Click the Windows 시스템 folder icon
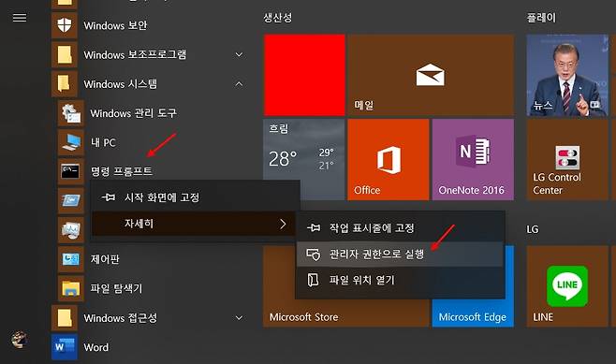616x364 pixels. pos(65,83)
